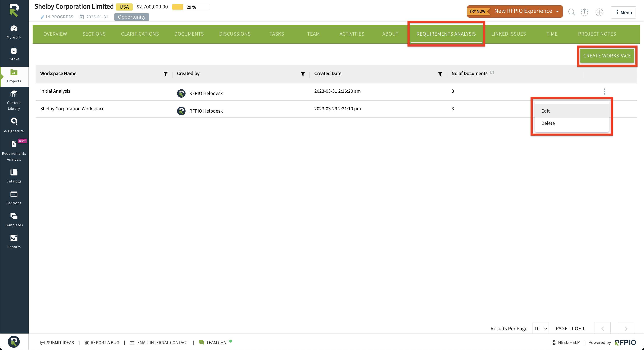644x350 pixels.
Task: Click EMAIL INTERNAL CONTACT link
Action: pos(159,343)
